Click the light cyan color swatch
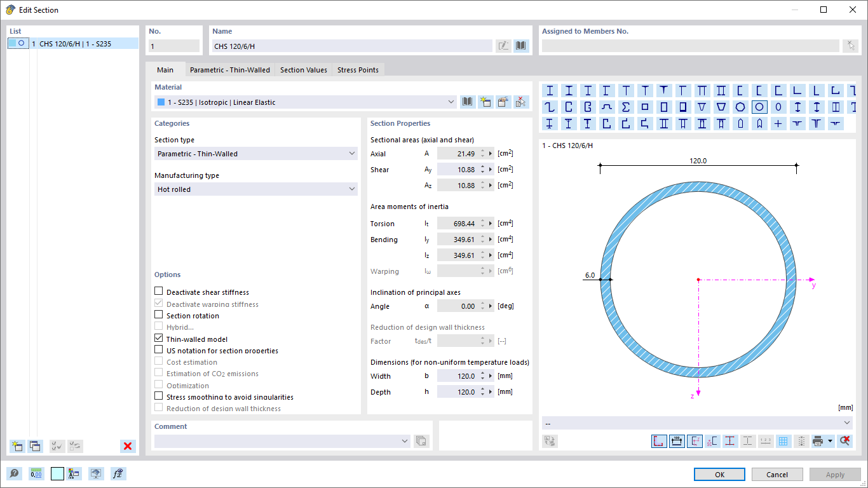The height and width of the screenshot is (488, 868). pos(57,474)
